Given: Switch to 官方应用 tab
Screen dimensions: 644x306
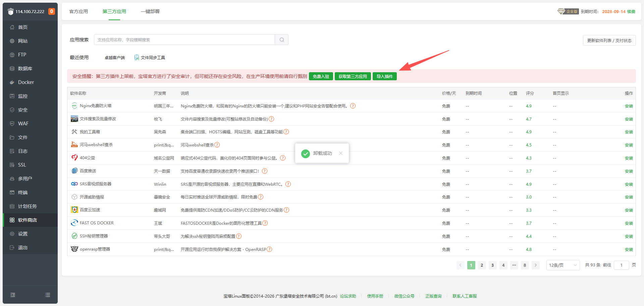Looking at the screenshot, I should coord(78,11).
